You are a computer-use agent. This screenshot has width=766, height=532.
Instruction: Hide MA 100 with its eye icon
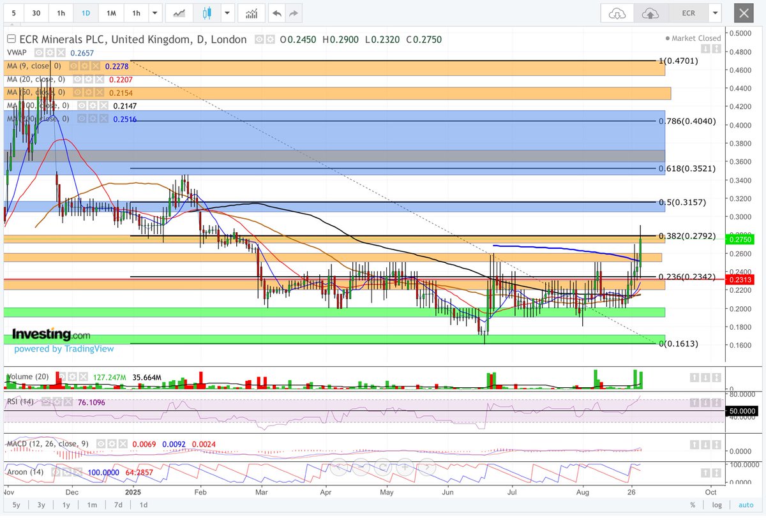pos(82,105)
